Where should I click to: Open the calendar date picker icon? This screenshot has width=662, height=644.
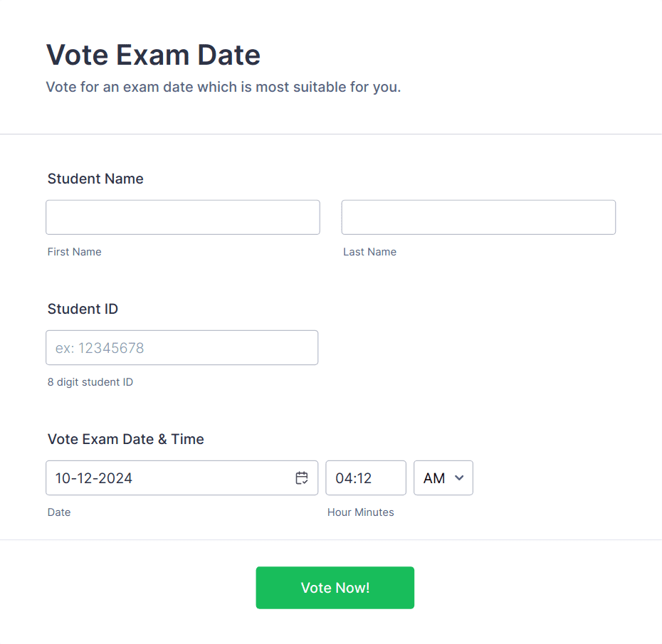[x=301, y=477]
